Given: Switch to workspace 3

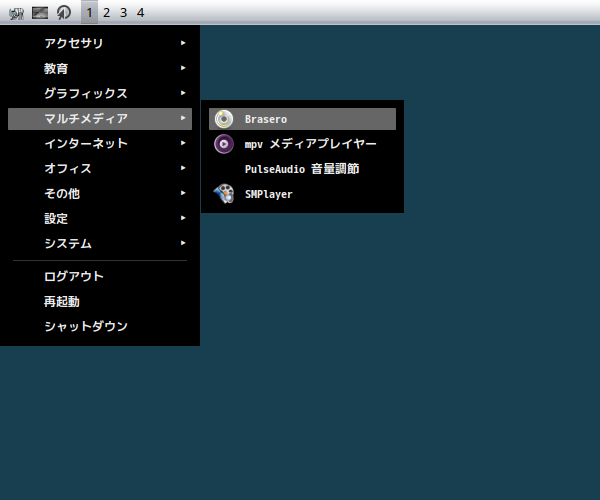Looking at the screenshot, I should pos(123,13).
